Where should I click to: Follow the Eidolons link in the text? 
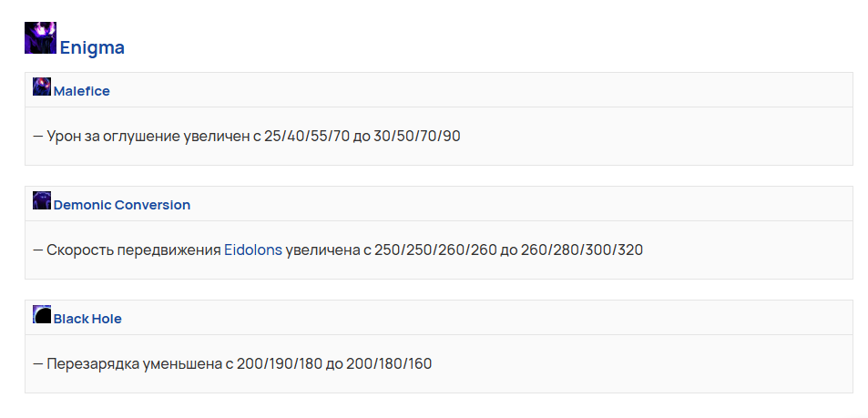(x=253, y=250)
